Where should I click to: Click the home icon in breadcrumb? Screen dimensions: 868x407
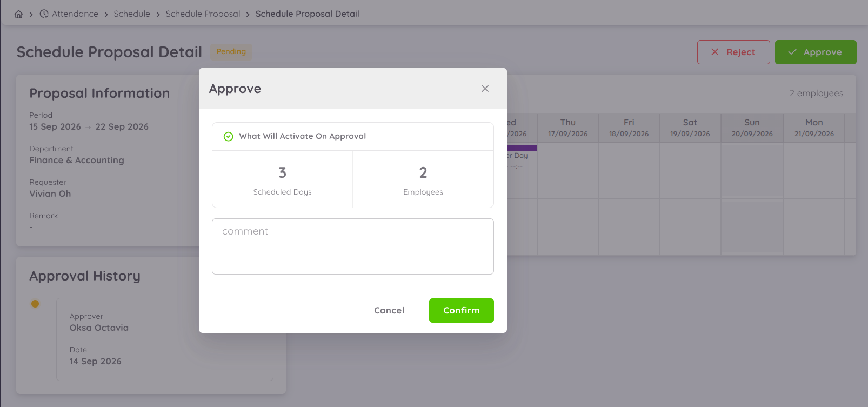(18, 14)
